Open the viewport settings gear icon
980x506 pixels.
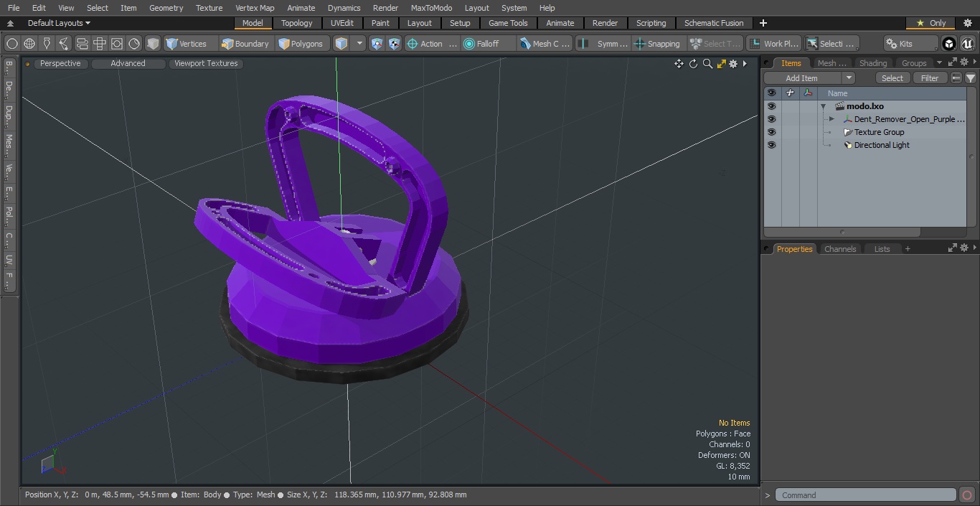733,64
